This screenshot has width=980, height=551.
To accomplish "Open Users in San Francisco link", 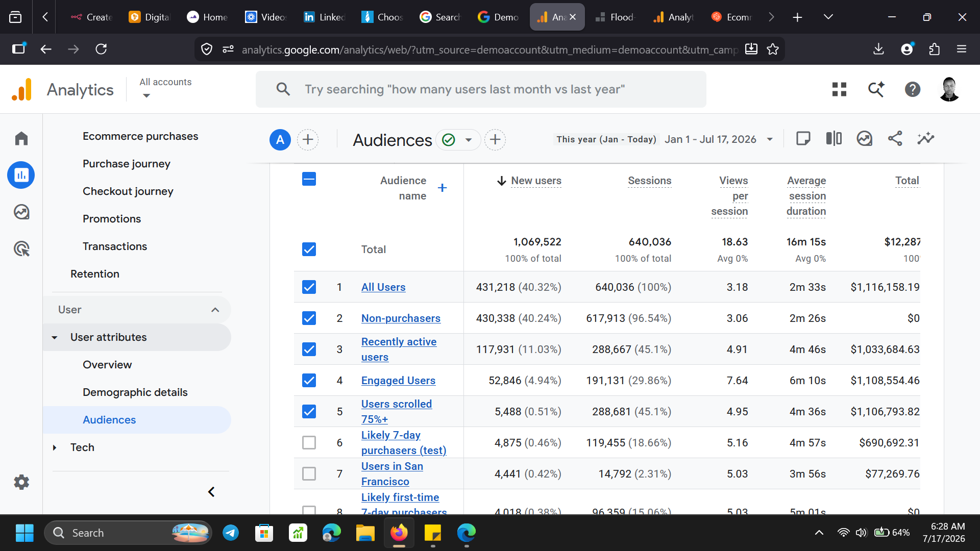I will coord(392,473).
